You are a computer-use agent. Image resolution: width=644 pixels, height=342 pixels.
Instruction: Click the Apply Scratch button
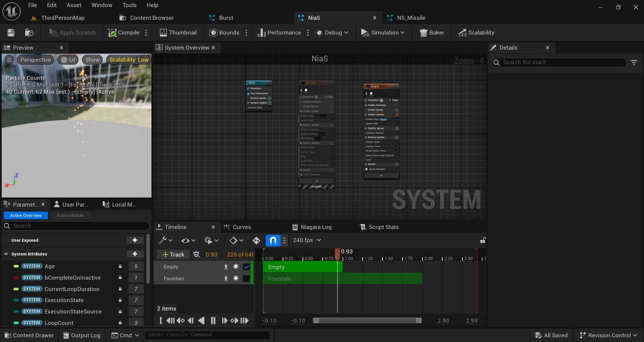click(x=73, y=33)
